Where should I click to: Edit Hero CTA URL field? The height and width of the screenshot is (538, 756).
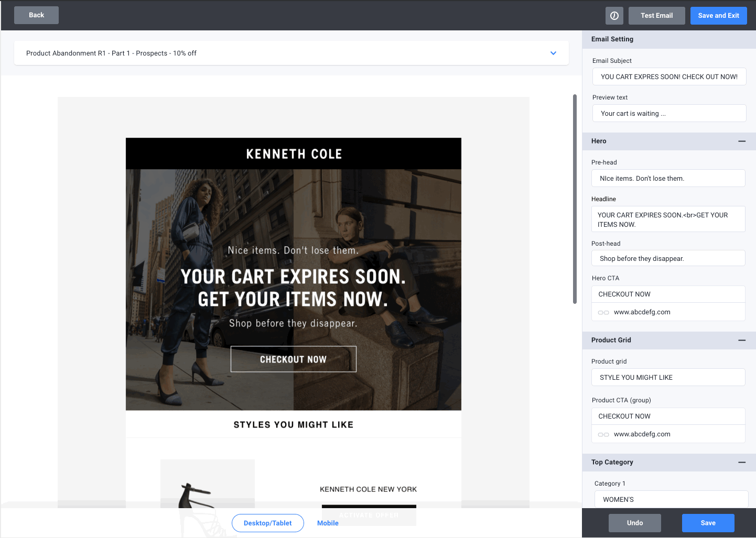(x=668, y=312)
